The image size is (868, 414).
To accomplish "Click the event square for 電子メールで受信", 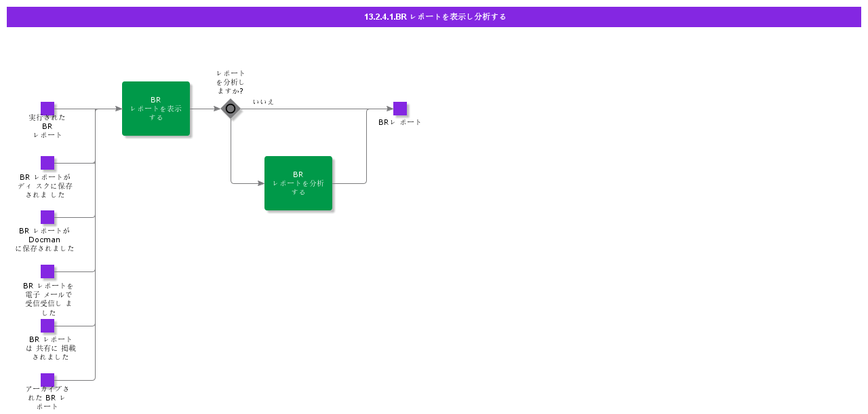I will 47,271.
